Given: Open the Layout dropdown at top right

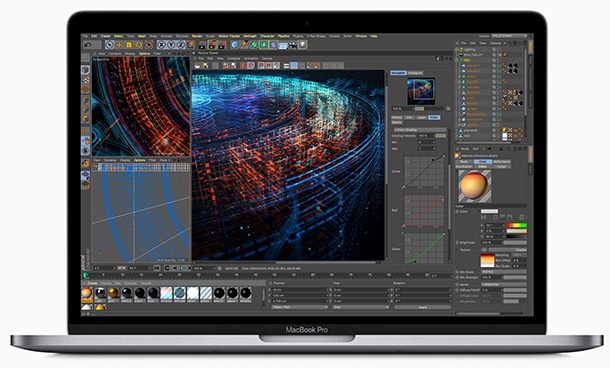Looking at the screenshot, I should pyautogui.click(x=509, y=36).
